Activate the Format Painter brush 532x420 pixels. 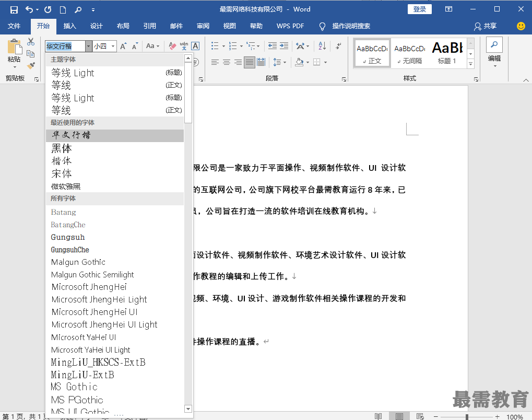[31, 65]
